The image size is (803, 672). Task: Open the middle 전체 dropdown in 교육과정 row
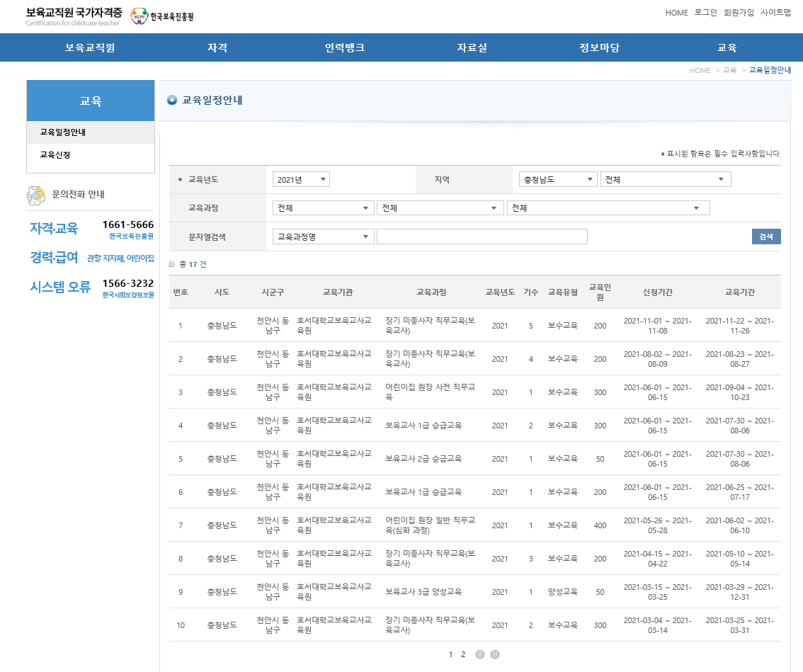440,208
